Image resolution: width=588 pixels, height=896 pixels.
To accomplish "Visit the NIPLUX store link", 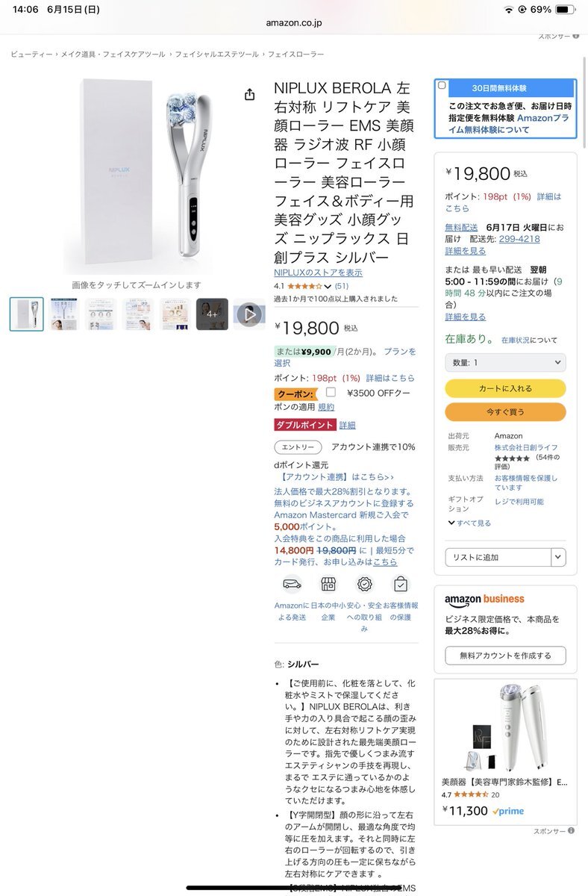I will click(x=318, y=273).
